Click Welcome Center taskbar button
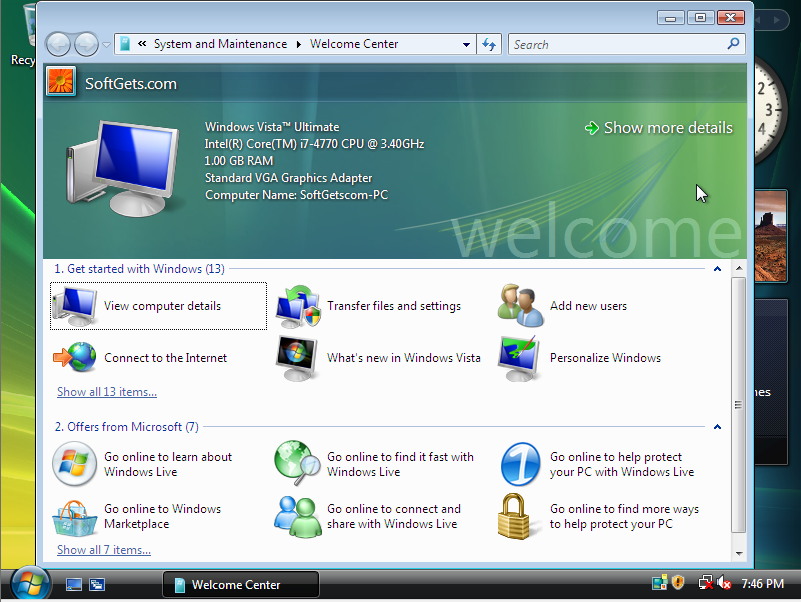 point(241,584)
